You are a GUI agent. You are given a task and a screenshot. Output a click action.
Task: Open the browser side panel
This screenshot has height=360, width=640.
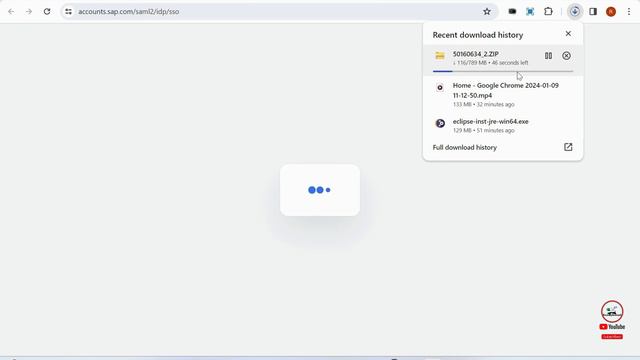593,11
